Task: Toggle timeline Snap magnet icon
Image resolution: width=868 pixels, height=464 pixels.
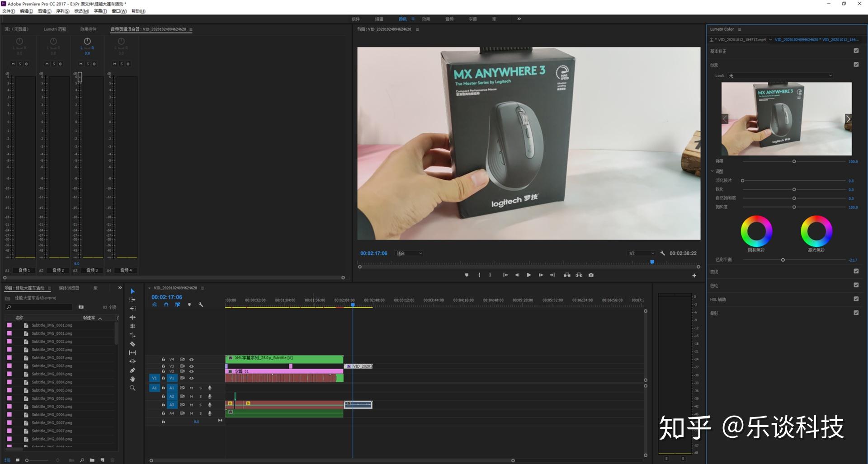Action: tap(166, 305)
